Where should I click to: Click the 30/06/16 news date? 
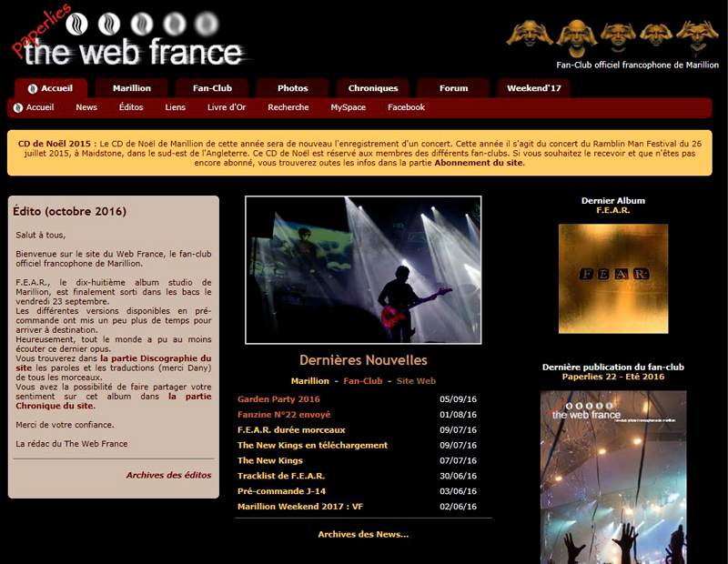click(x=458, y=476)
